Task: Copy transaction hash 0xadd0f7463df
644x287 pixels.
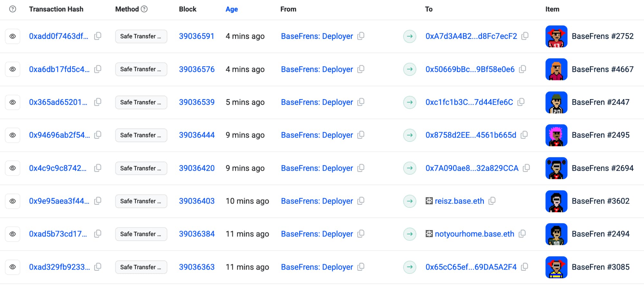Action: (98, 36)
